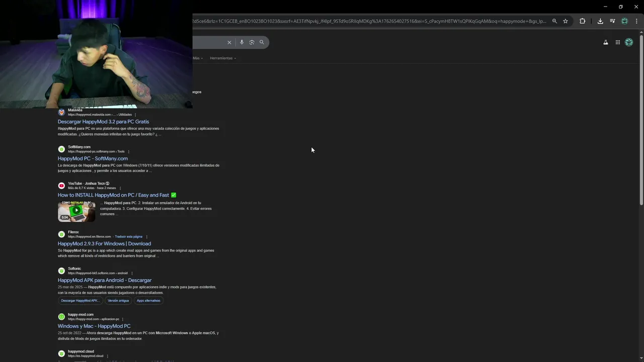Open HappyMod 2.9.3 For Windows | Download
The image size is (644, 362).
point(104,244)
